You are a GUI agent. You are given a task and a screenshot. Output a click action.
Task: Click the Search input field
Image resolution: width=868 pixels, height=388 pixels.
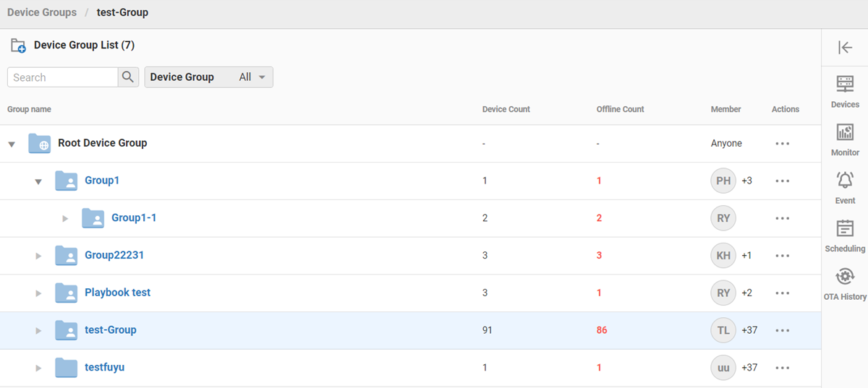(x=62, y=77)
